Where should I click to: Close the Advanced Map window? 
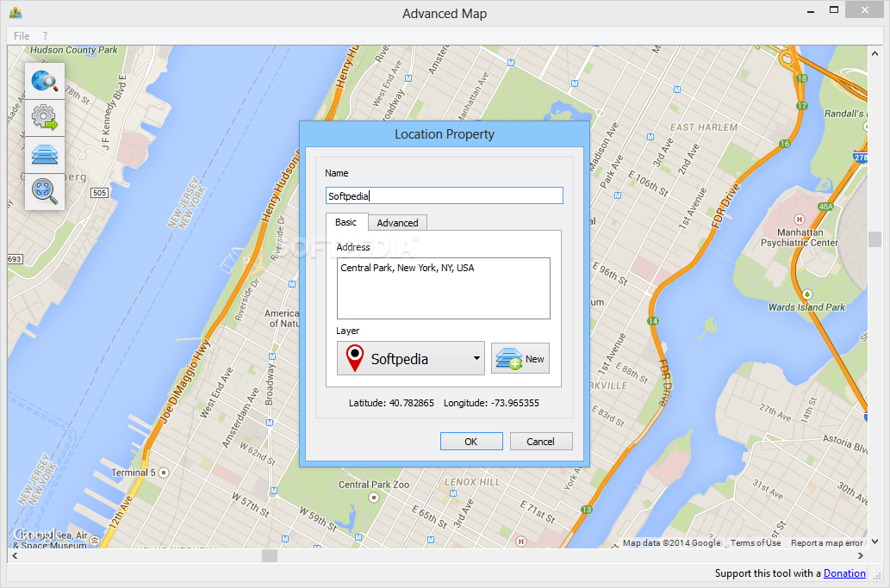[x=864, y=9]
